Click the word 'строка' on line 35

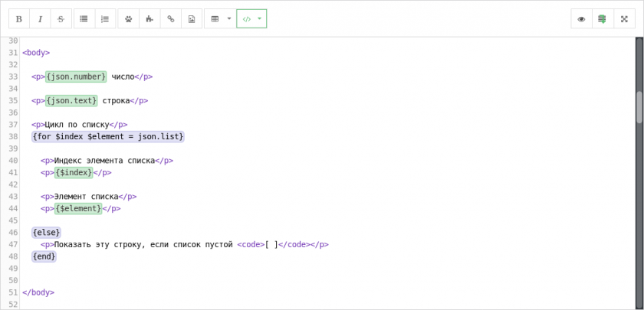(117, 100)
